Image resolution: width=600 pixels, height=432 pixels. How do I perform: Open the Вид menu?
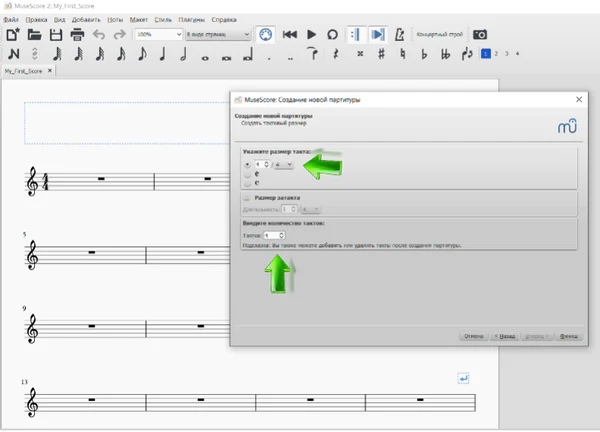[x=59, y=20]
